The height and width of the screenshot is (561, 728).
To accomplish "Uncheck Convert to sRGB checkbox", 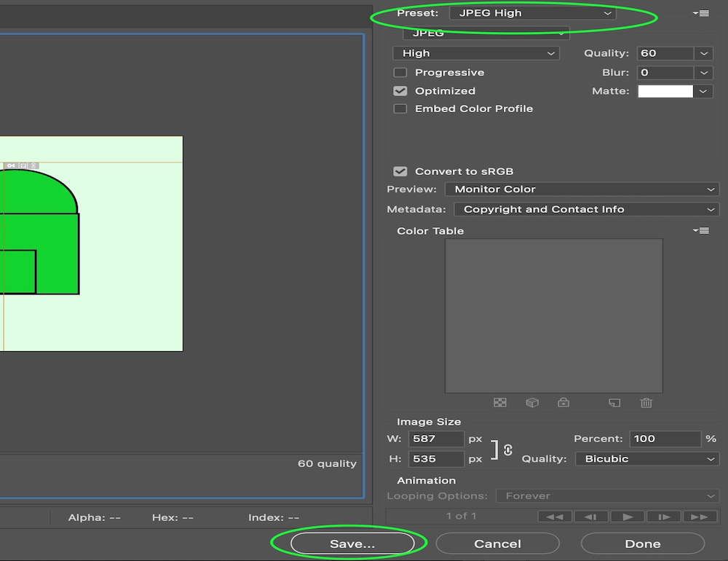I will pyautogui.click(x=400, y=171).
